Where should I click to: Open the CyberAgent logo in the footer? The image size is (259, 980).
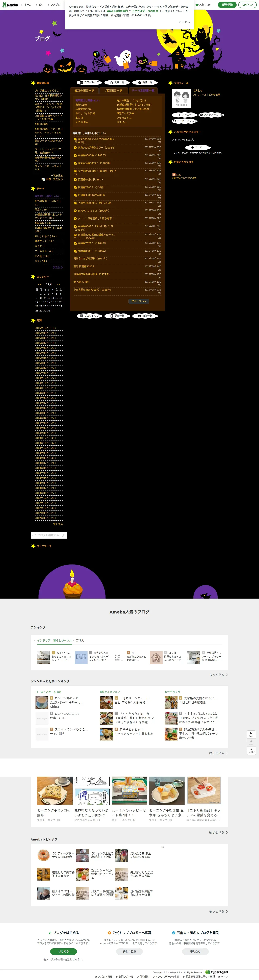point(217,972)
